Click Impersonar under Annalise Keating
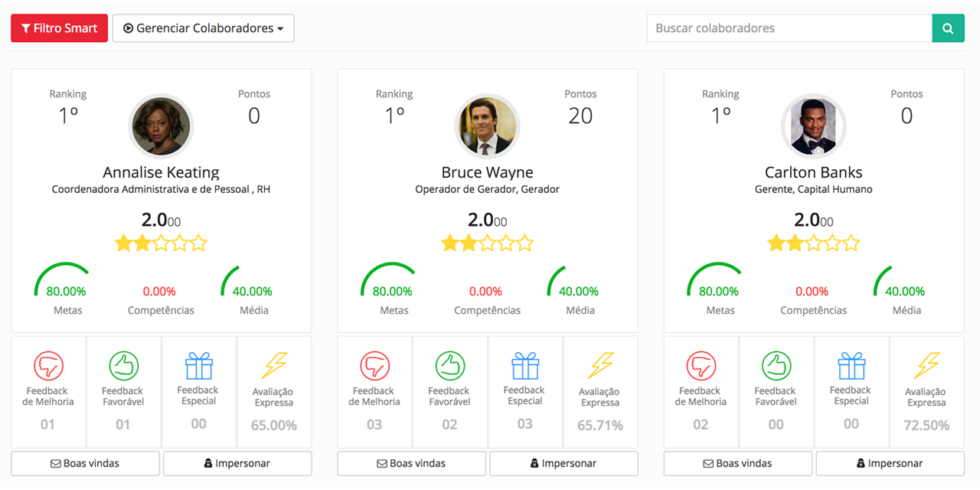The height and width of the screenshot is (490, 980). [237, 463]
